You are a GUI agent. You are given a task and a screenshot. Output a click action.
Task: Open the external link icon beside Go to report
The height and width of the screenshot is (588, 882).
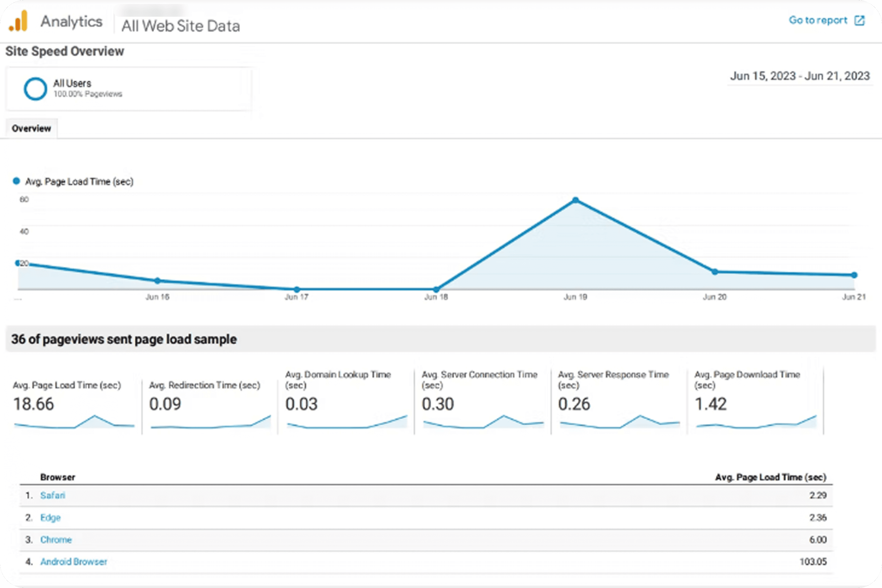point(859,20)
